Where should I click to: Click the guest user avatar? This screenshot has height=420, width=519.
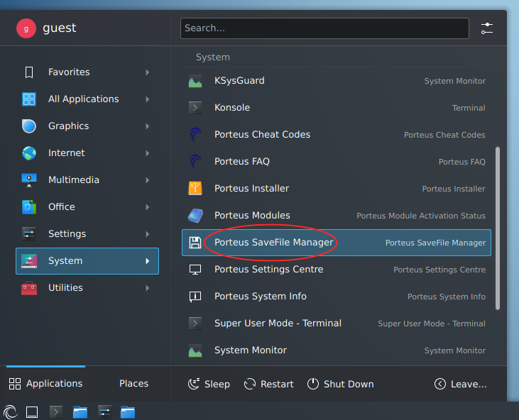coord(26,28)
